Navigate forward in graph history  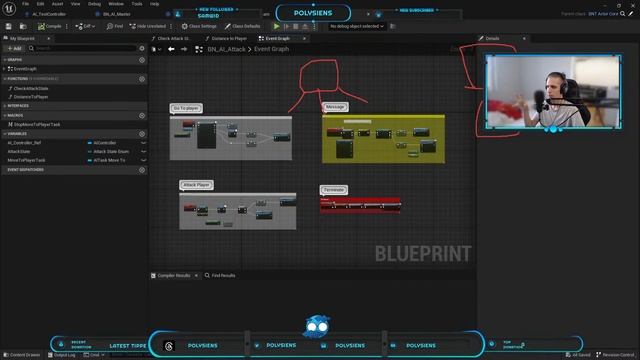(184, 49)
